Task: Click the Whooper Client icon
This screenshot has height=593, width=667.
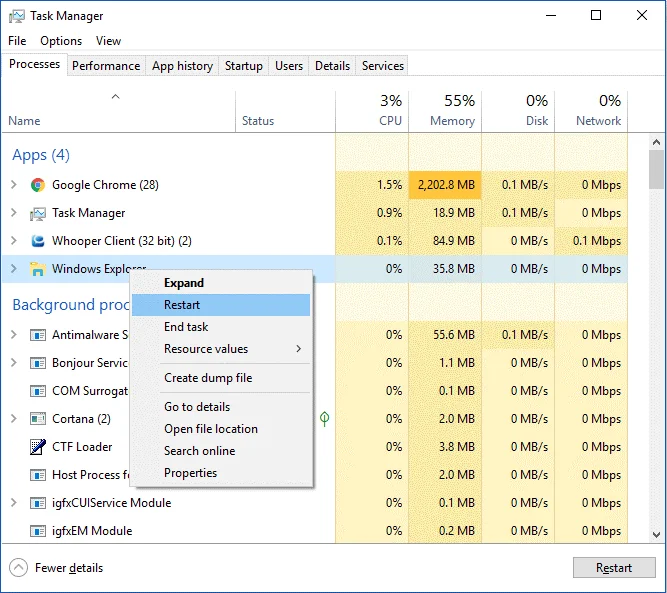Action: (37, 241)
